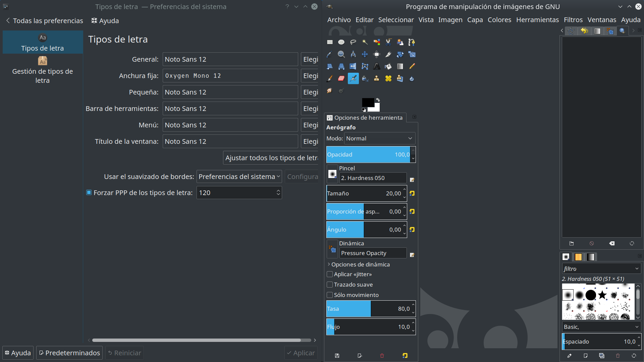Select the Heal tool

(388, 78)
